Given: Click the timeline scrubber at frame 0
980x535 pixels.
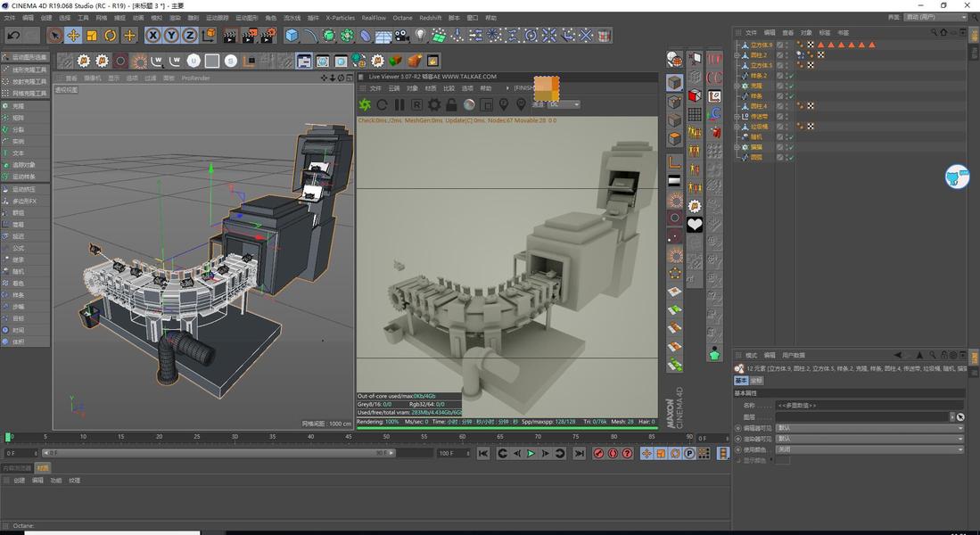Looking at the screenshot, I should [8, 437].
